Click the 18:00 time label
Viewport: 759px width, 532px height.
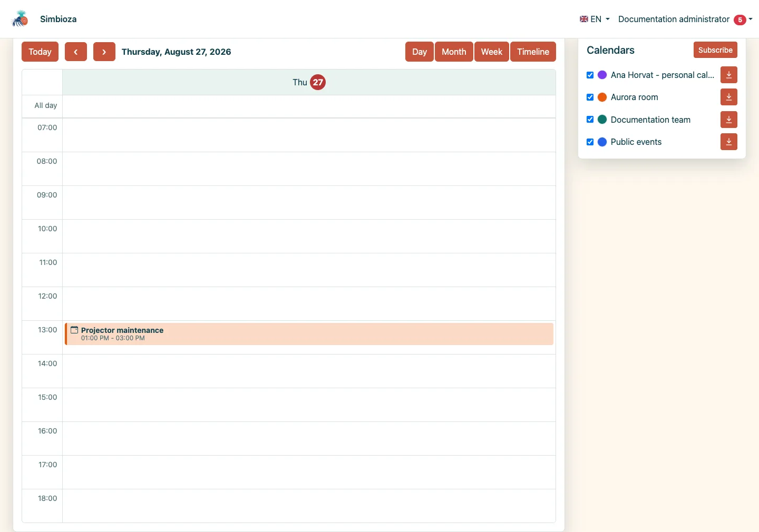coord(47,498)
